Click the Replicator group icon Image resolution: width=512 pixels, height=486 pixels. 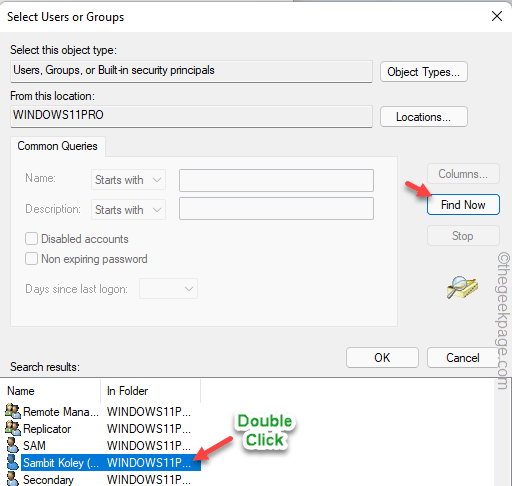click(13, 428)
